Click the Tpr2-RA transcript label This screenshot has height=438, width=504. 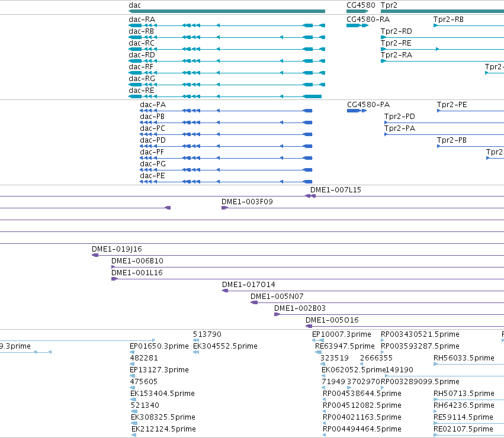point(396,55)
